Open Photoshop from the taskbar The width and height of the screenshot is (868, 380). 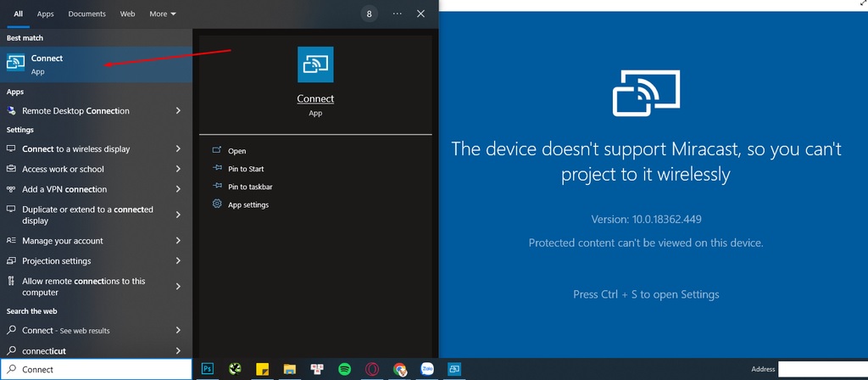[208, 369]
